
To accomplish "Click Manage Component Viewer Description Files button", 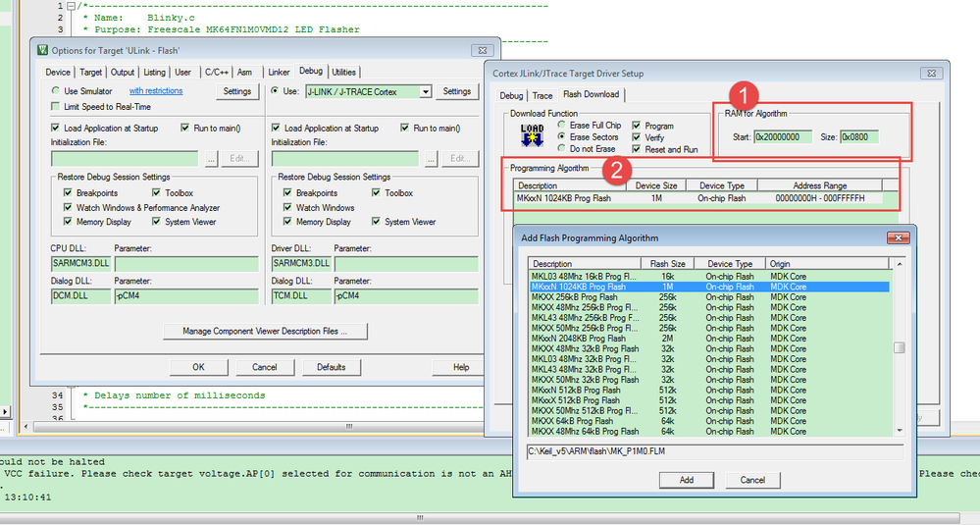I will pos(265,332).
